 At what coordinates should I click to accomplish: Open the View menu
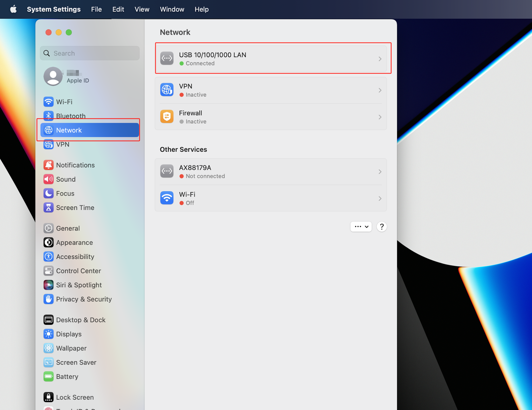pyautogui.click(x=142, y=9)
